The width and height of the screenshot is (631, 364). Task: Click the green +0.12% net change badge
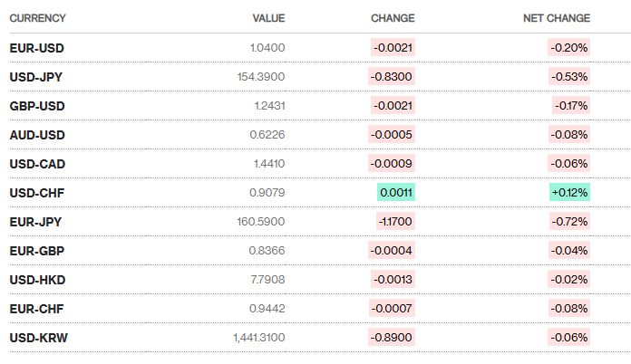(568, 193)
